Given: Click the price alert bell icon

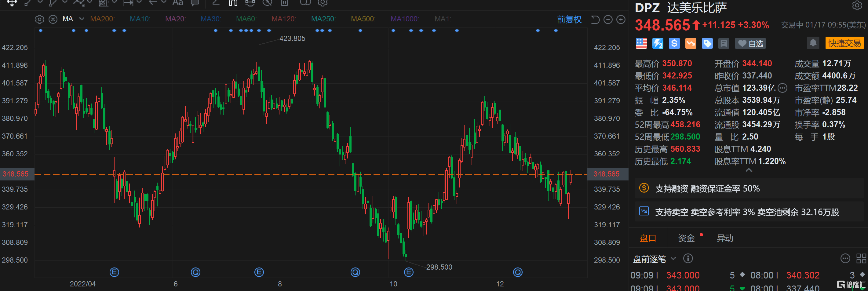Looking at the screenshot, I should click(x=813, y=43).
